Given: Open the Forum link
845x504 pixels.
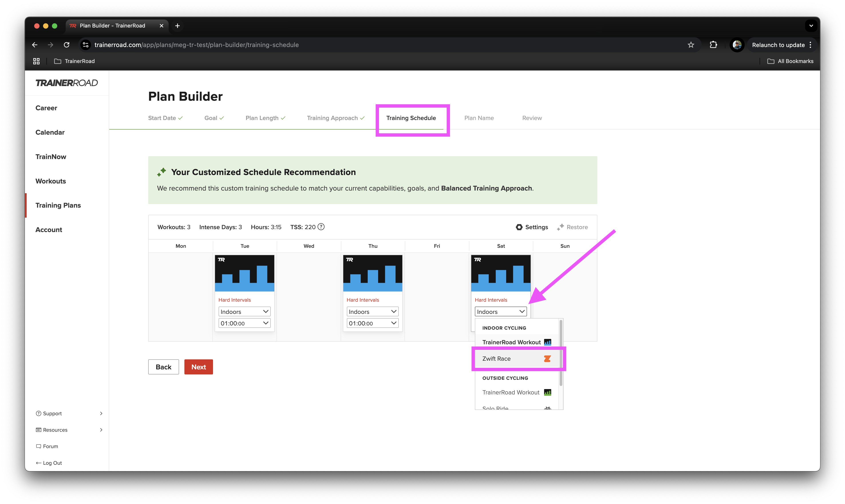Looking at the screenshot, I should point(47,446).
